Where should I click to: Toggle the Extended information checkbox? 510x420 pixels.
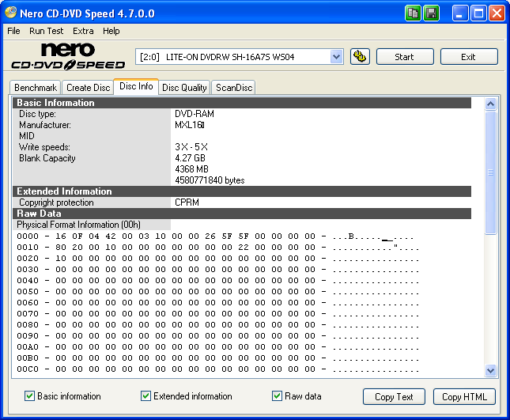[x=145, y=396]
